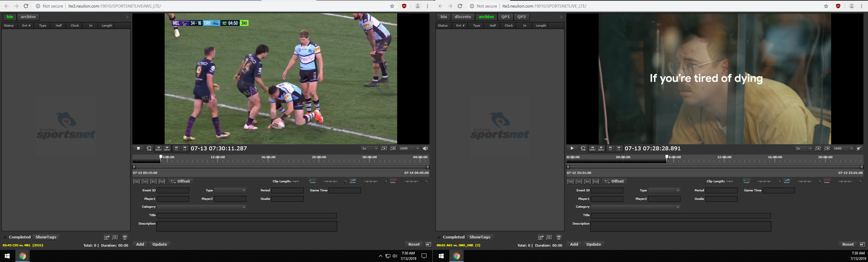Screen dimensions: 868x262
Task: Delete clip with the left panel's trash icon
Action: 125,238
